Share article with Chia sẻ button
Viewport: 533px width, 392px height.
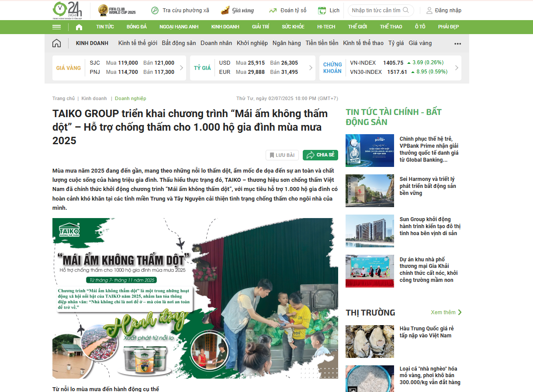point(320,155)
